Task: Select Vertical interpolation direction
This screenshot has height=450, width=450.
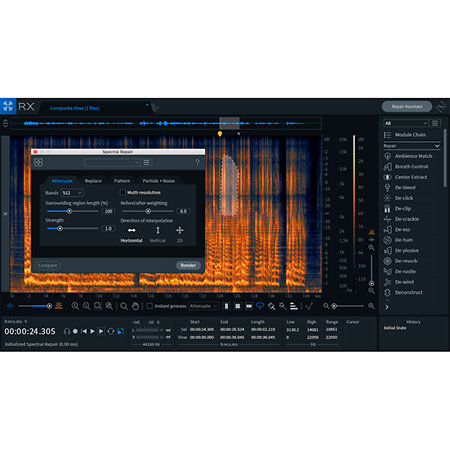Action: point(158,234)
